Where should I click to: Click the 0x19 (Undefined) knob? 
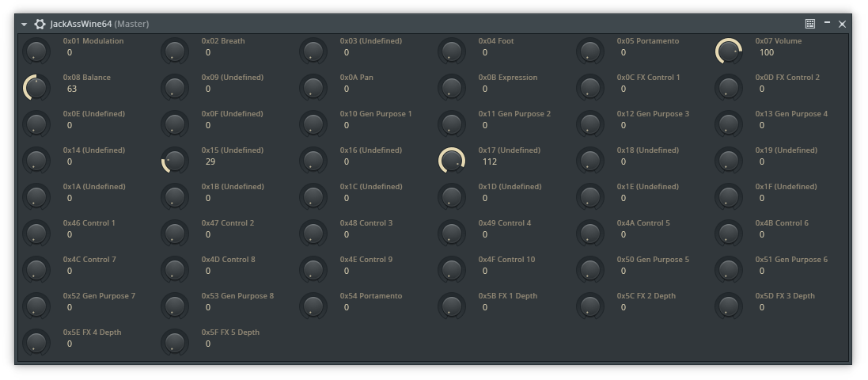point(729,161)
